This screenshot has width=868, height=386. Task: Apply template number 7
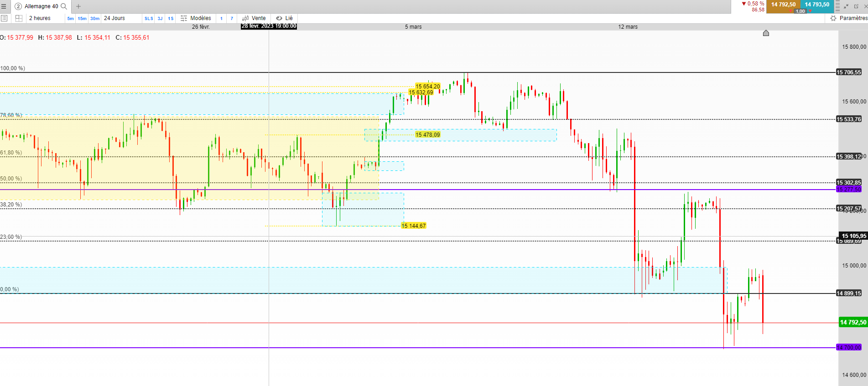(x=232, y=19)
